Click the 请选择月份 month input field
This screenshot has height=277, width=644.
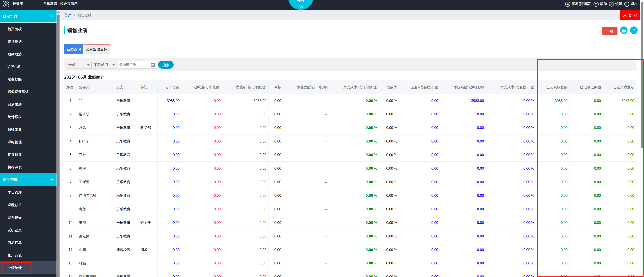(x=137, y=65)
